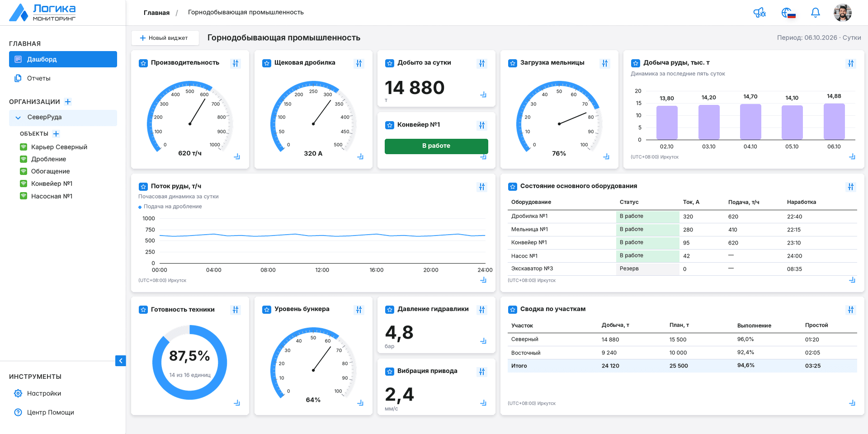The image size is (868, 434).
Task: Open settings icon on Добыча руды chart
Action: click(851, 63)
